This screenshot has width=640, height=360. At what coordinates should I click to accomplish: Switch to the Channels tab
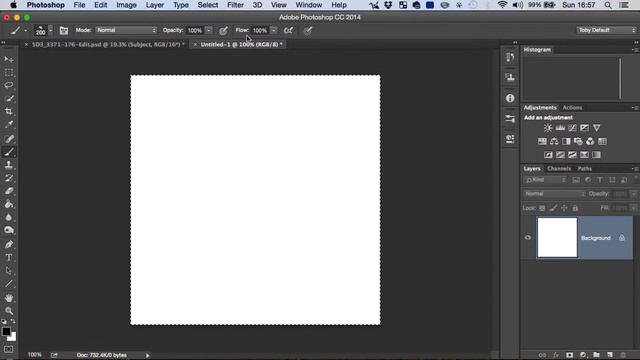559,169
